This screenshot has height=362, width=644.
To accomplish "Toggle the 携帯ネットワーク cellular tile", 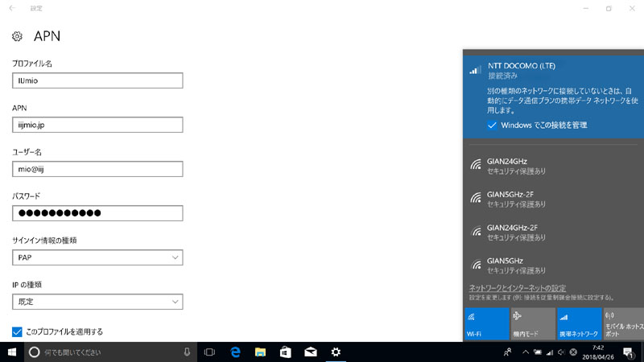I will (580, 323).
